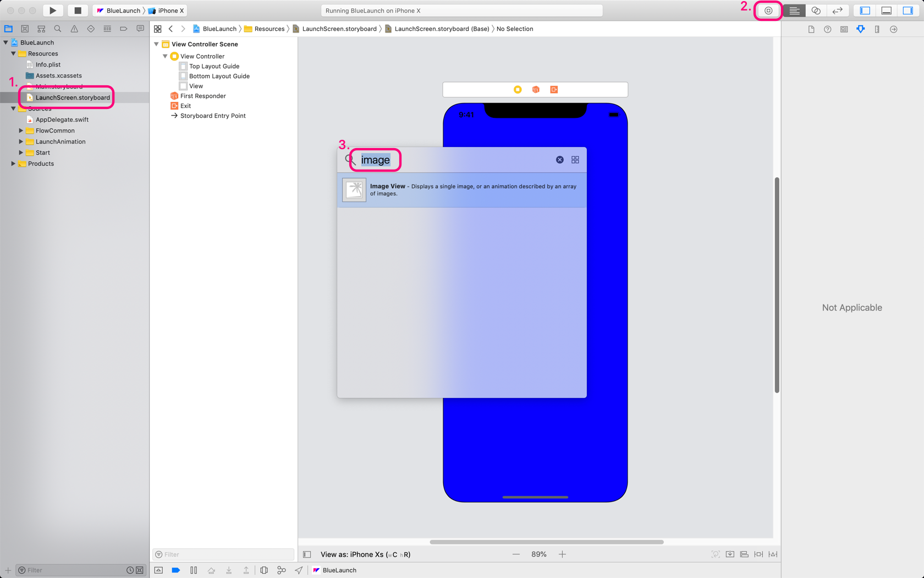Open the Object Library
The image size is (924, 578).
(x=768, y=10)
